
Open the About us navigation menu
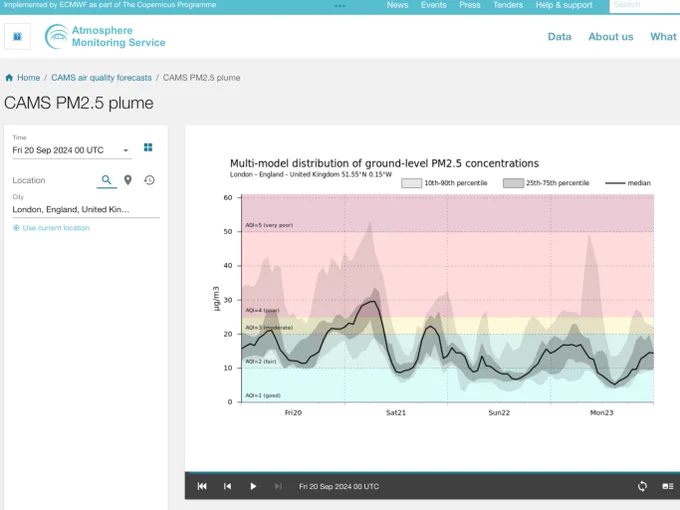(611, 36)
